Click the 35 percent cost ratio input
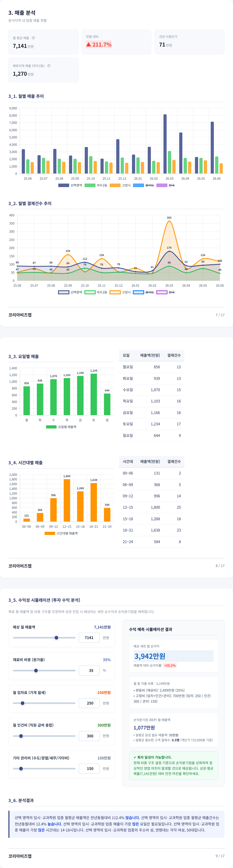This screenshot has height=868, width=233. tap(89, 671)
